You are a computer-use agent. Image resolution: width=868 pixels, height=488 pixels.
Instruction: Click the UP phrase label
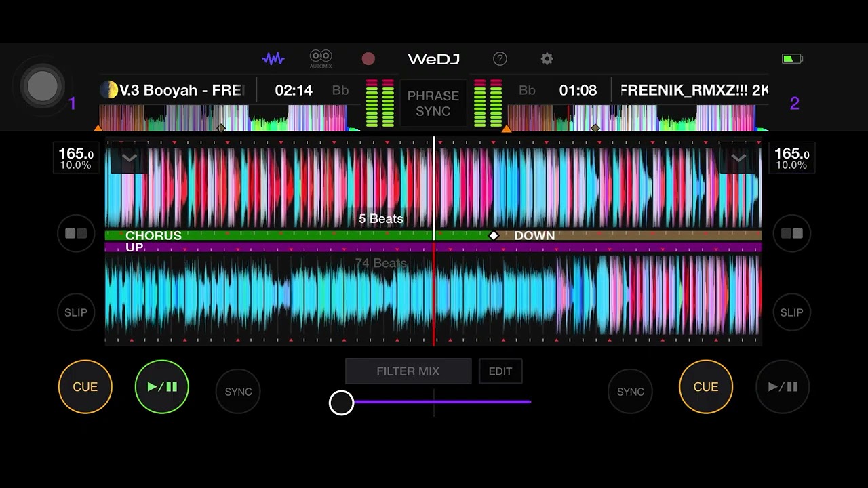[x=134, y=247]
